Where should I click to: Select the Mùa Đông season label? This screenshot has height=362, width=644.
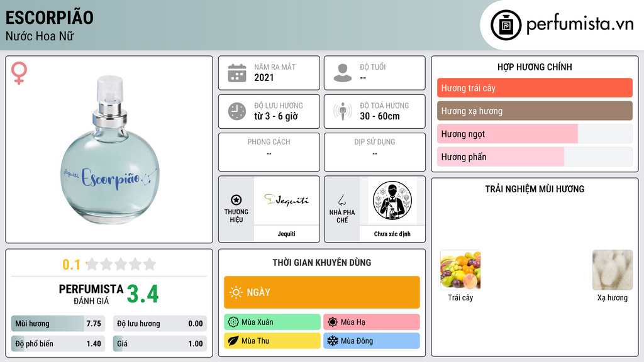(371, 341)
